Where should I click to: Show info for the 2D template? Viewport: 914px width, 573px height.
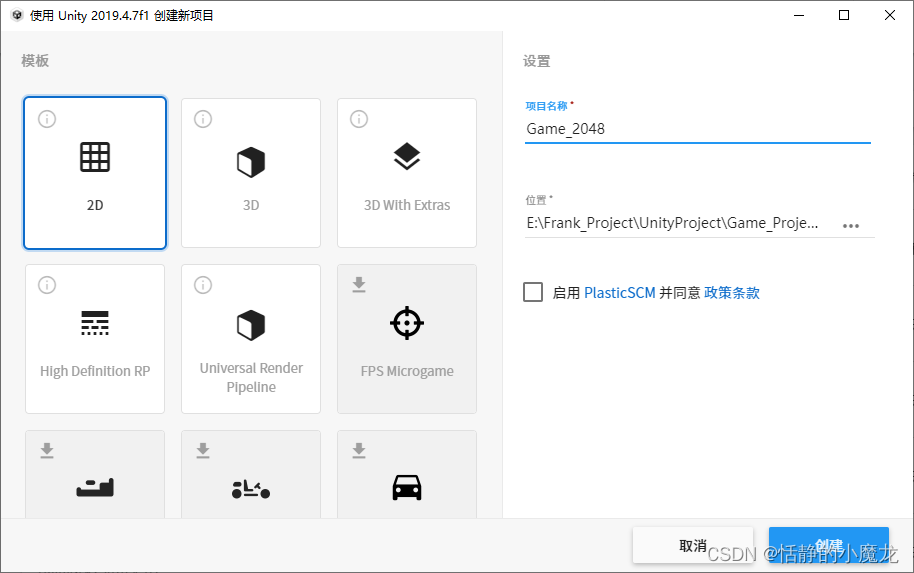click(47, 119)
